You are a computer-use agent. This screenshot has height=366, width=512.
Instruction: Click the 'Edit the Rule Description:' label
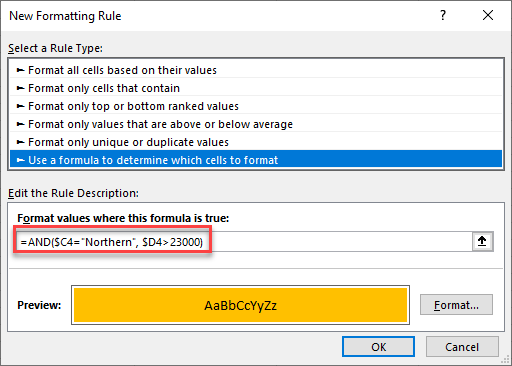(x=73, y=193)
